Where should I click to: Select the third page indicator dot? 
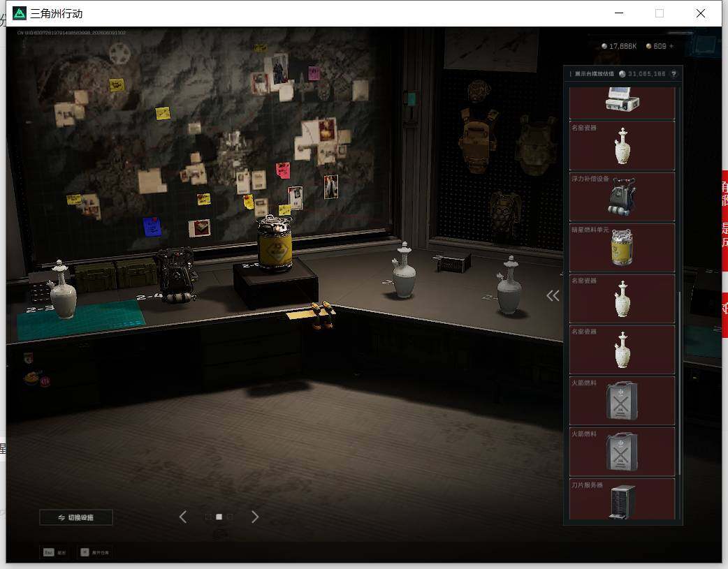(230, 517)
